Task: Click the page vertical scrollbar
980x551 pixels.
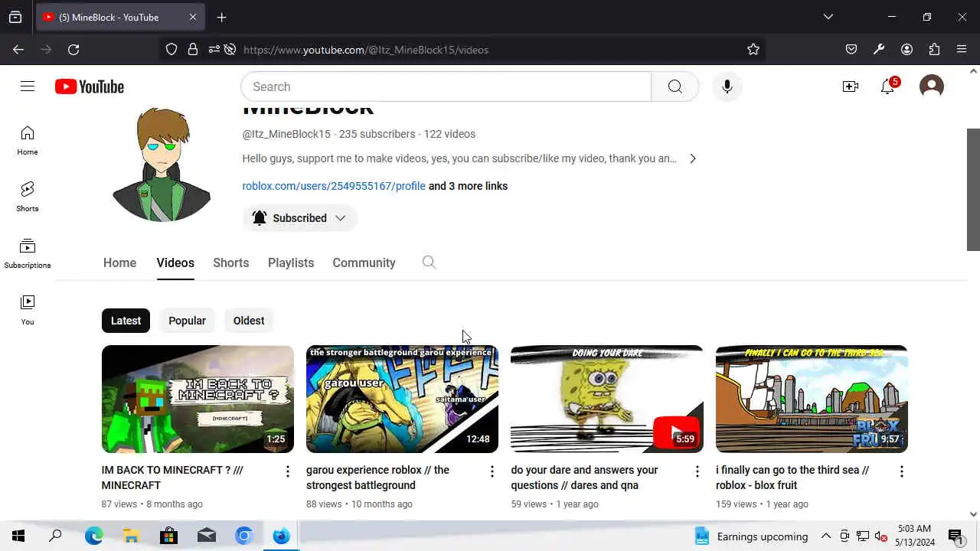Action: coord(973,189)
